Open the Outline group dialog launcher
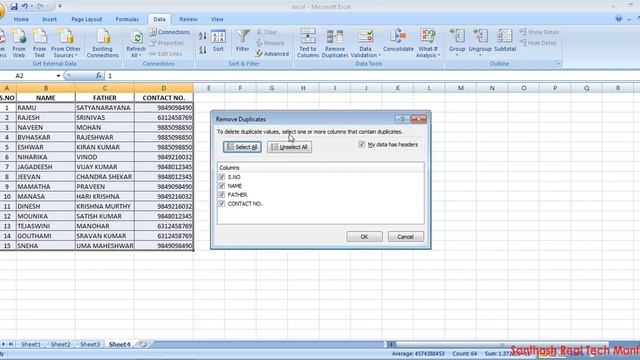This screenshot has height=360, width=640. (558, 63)
